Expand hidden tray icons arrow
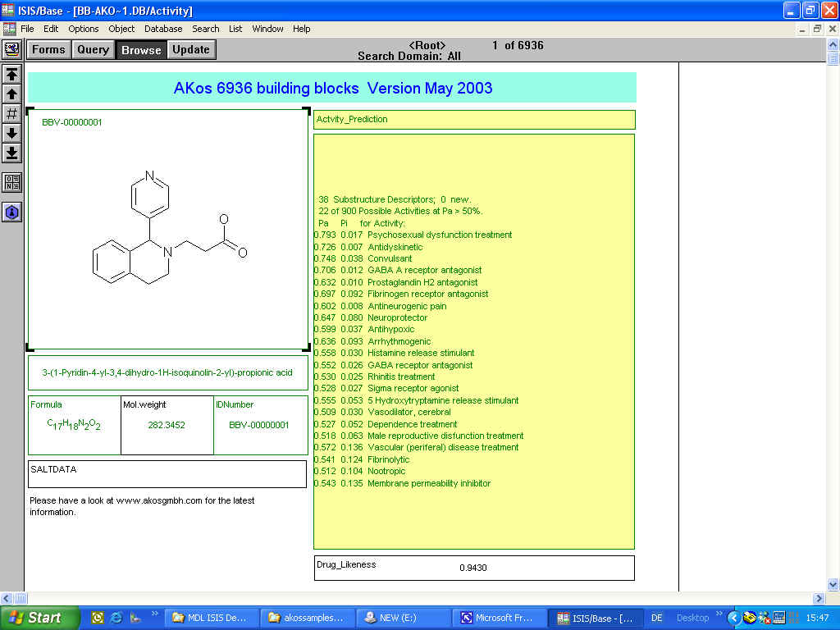The height and width of the screenshot is (630, 840). click(733, 619)
